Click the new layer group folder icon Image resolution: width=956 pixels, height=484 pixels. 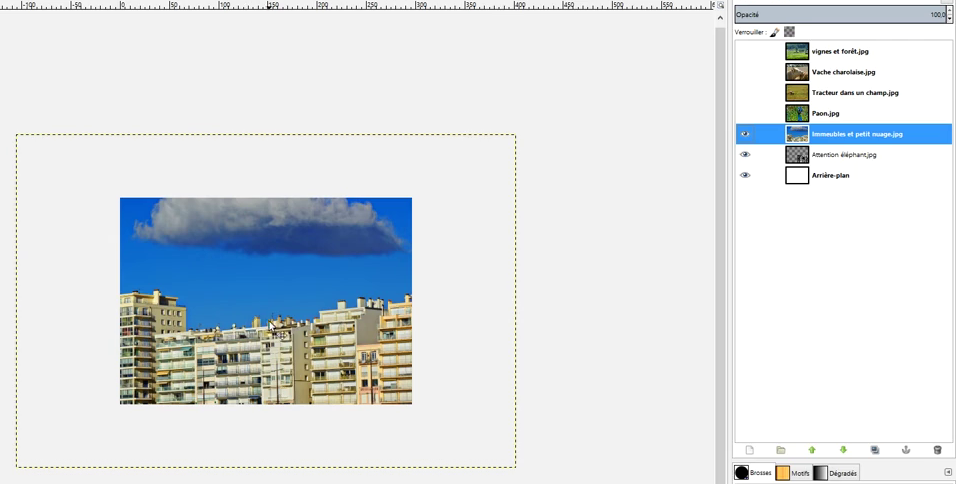point(781,450)
